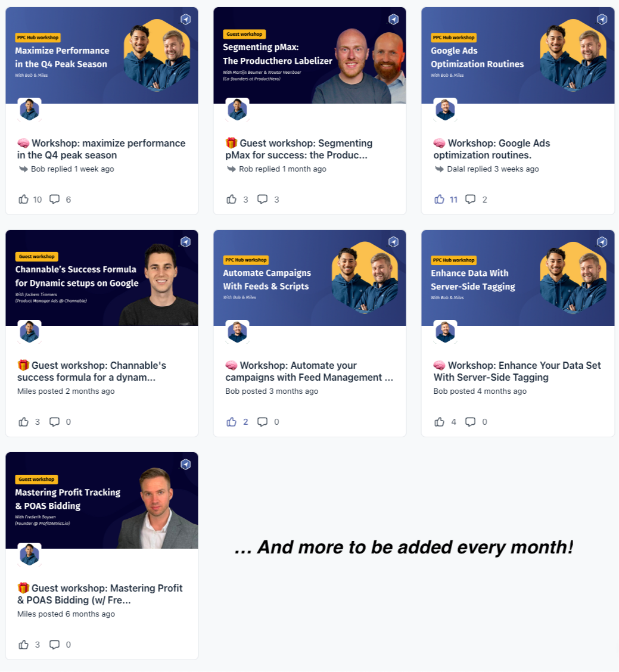The image size is (619, 672).
Task: Click 'Rob replied 1 month ago' text
Action: click(282, 169)
